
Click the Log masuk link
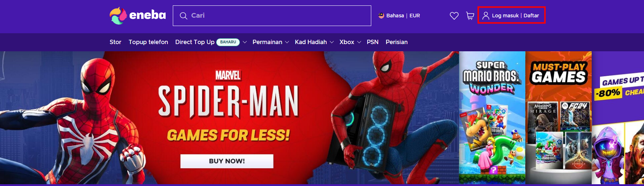[505, 16]
